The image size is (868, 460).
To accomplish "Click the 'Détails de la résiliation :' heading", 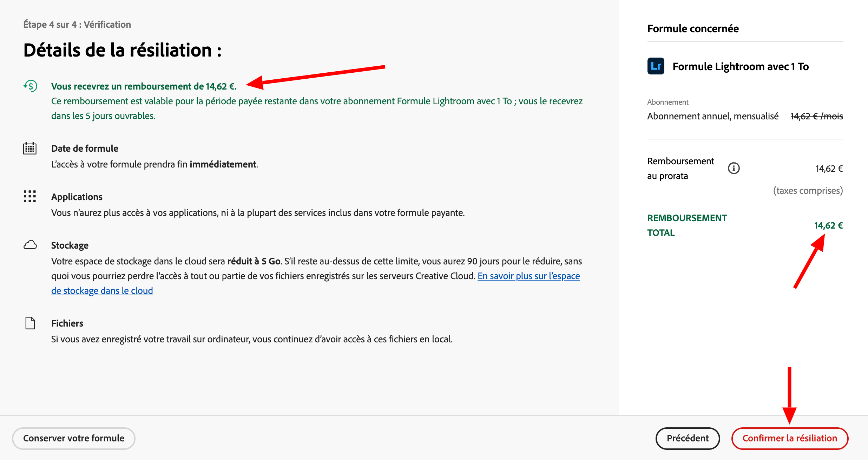I will click(123, 50).
